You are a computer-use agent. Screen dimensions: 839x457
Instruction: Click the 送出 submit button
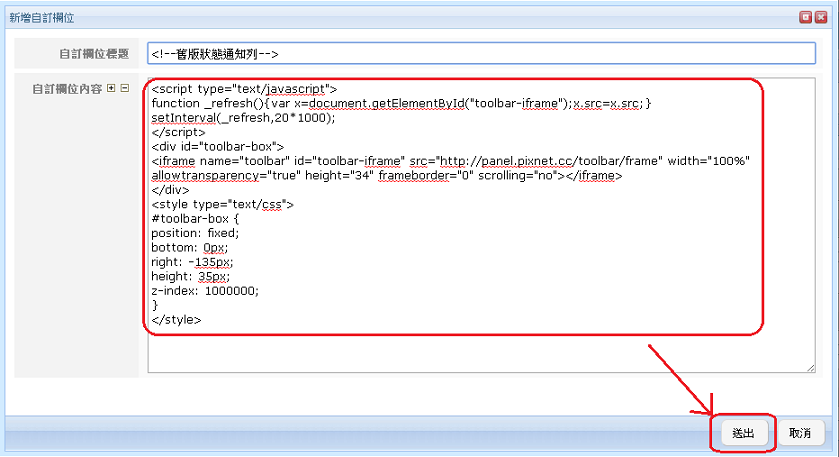(x=743, y=432)
